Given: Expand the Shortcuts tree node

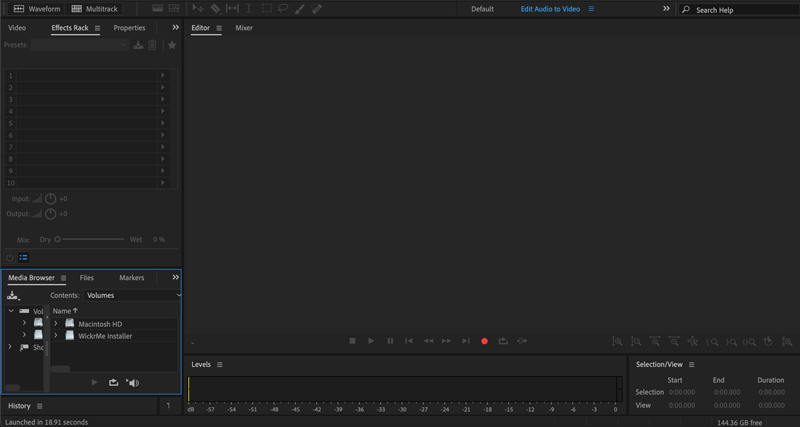Looking at the screenshot, I should (10, 347).
